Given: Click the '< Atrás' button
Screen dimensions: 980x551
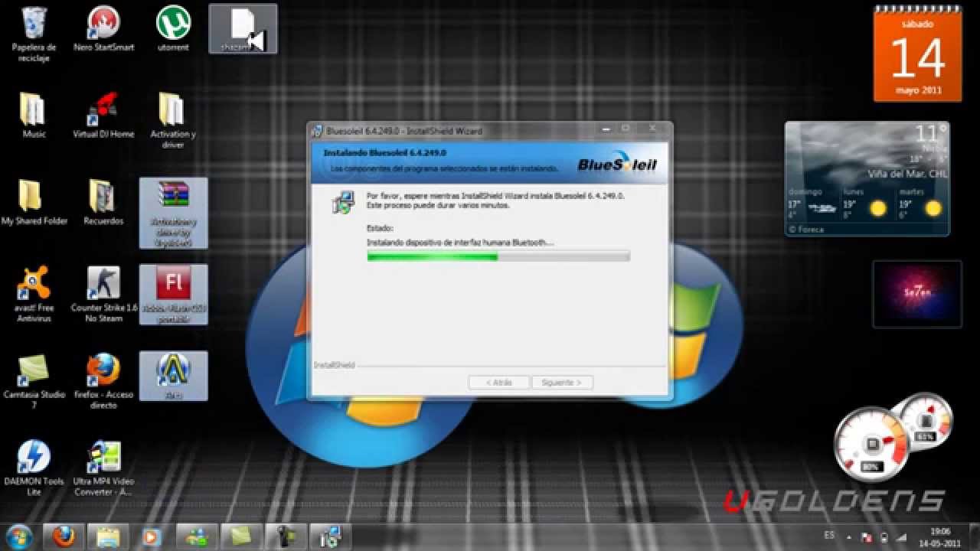Looking at the screenshot, I should coord(499,382).
